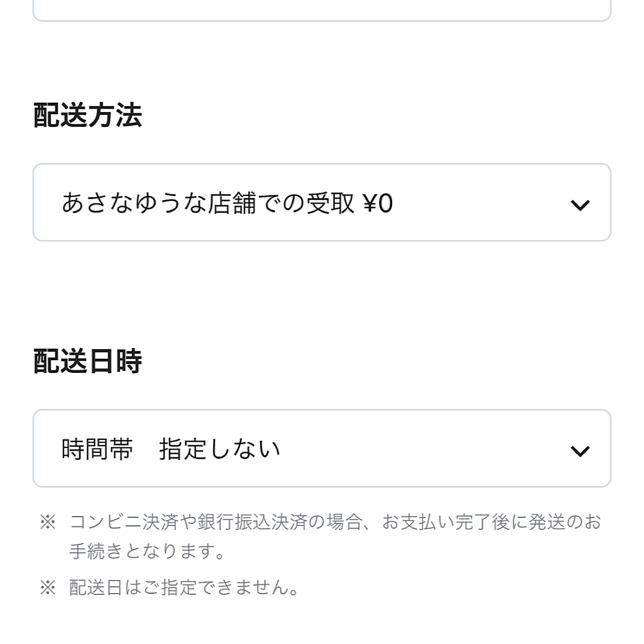Click the 配送日時 section heading

coord(88,361)
